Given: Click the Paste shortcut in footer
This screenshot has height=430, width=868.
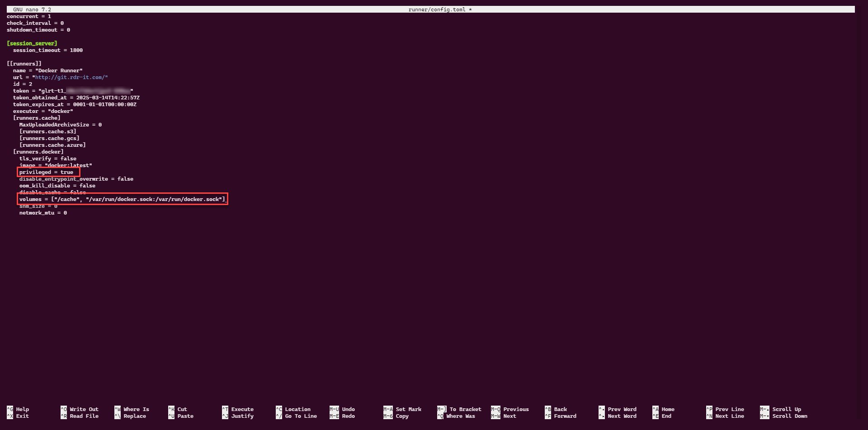Looking at the screenshot, I should [x=185, y=416].
